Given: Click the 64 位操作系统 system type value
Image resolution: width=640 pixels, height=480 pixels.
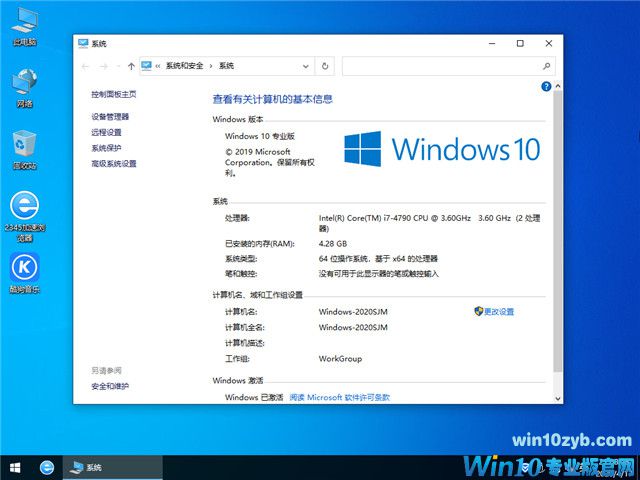Looking at the screenshot, I should (x=378, y=258).
